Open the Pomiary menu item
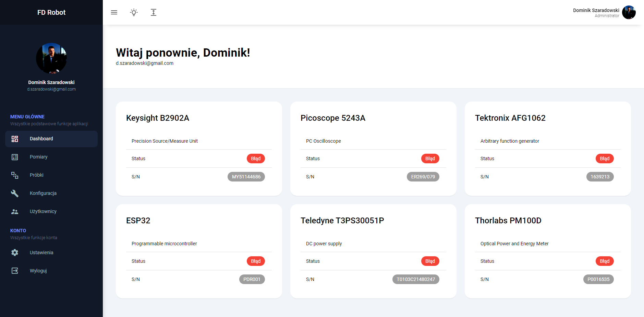This screenshot has width=644, height=317. tap(39, 157)
